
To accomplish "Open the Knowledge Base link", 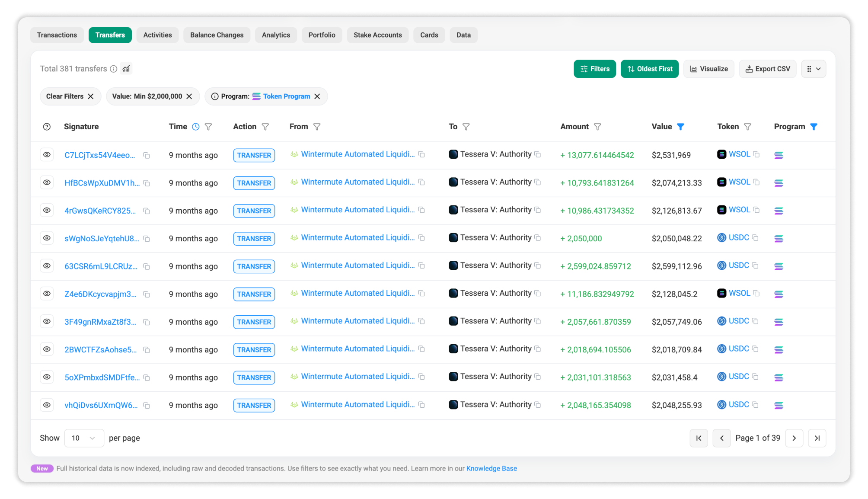I will pos(491,469).
